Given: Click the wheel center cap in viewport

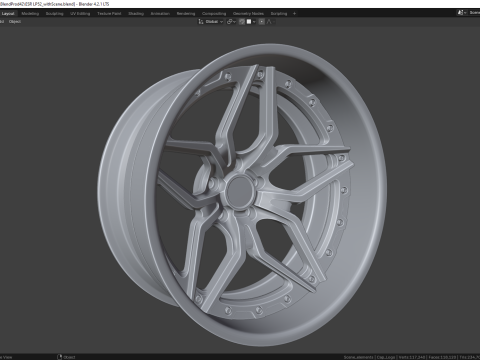Looking at the screenshot, I should pos(239,193).
